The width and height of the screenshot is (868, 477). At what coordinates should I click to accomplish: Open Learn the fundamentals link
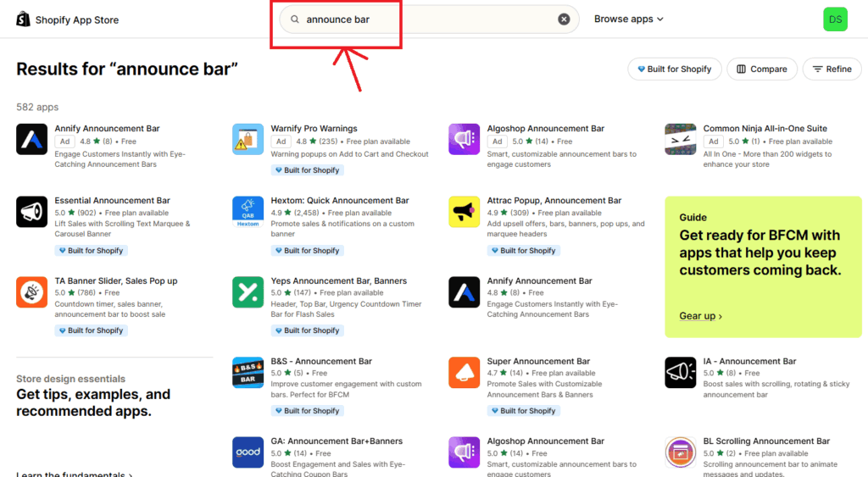click(x=75, y=474)
